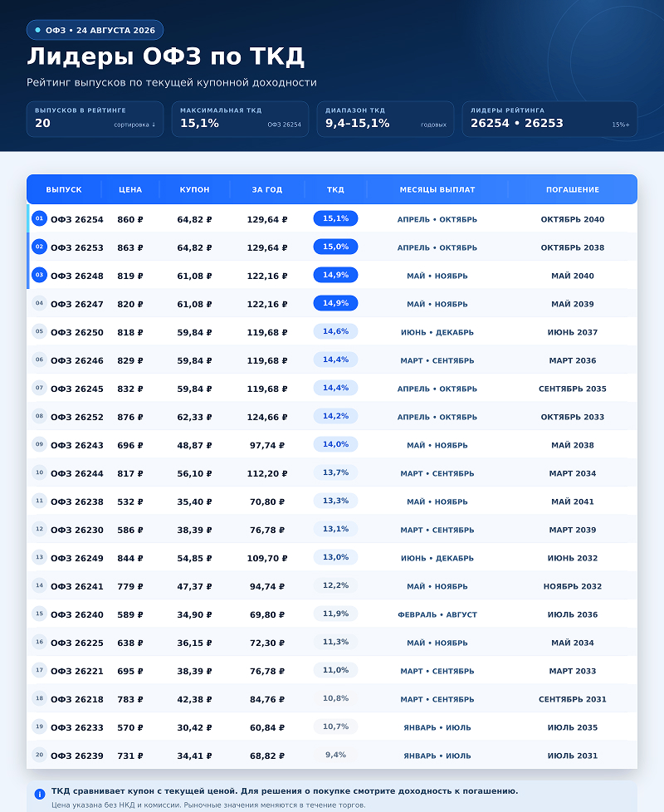Click the ОФЗ • 24 АВГУСТА 2026 date pill
This screenshot has width=664, height=812.
pos(95,30)
